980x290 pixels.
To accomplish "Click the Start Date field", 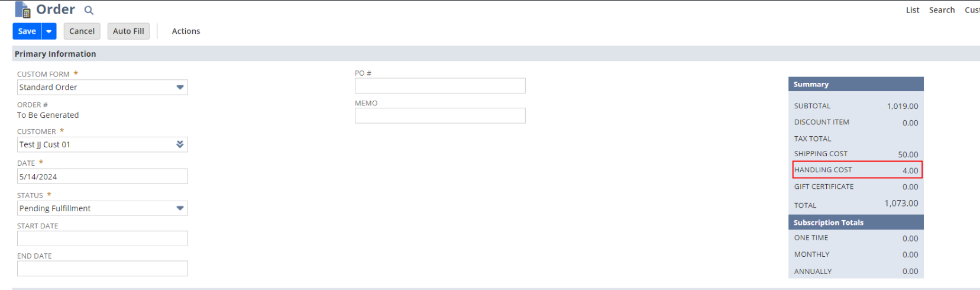I will coord(102,239).
